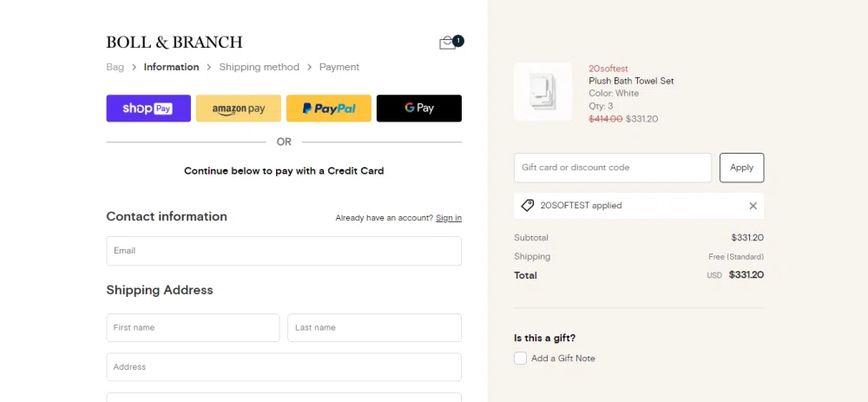The width and height of the screenshot is (868, 402).
Task: Focus the Email input field
Action: pyautogui.click(x=284, y=251)
